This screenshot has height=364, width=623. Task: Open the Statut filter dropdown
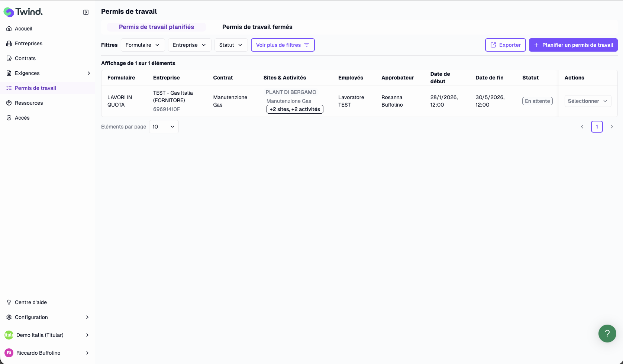[230, 45]
